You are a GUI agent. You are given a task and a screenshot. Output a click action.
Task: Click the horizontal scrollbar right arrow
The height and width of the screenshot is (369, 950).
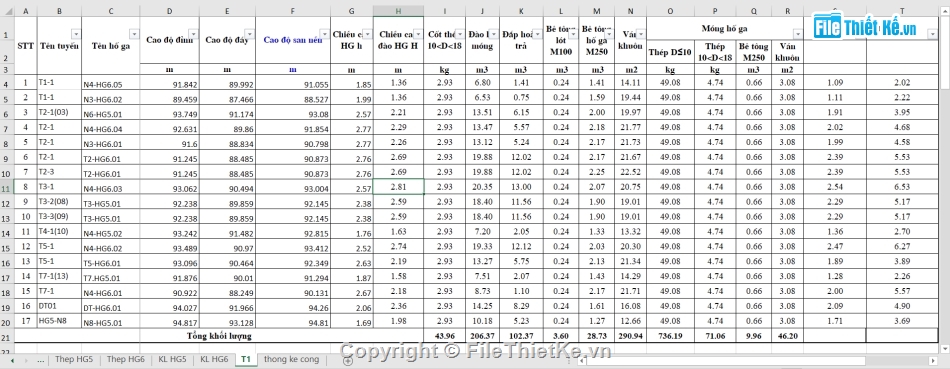pos(934,361)
